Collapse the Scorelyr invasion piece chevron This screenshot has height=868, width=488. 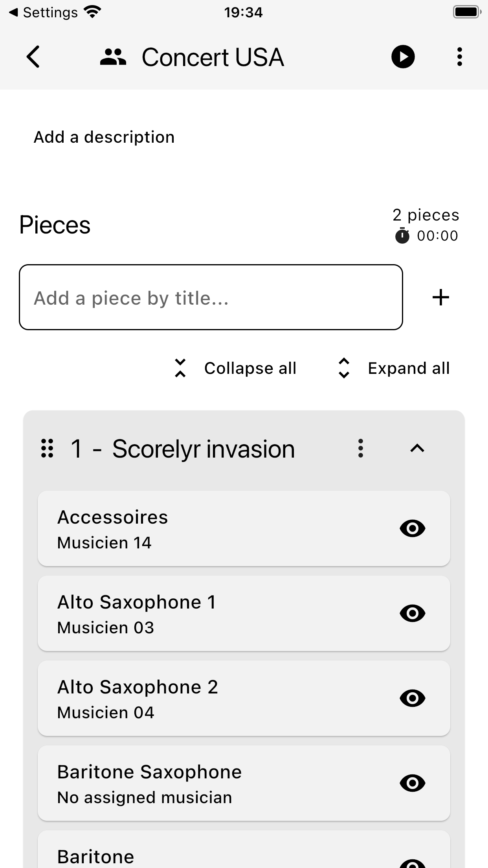417,449
